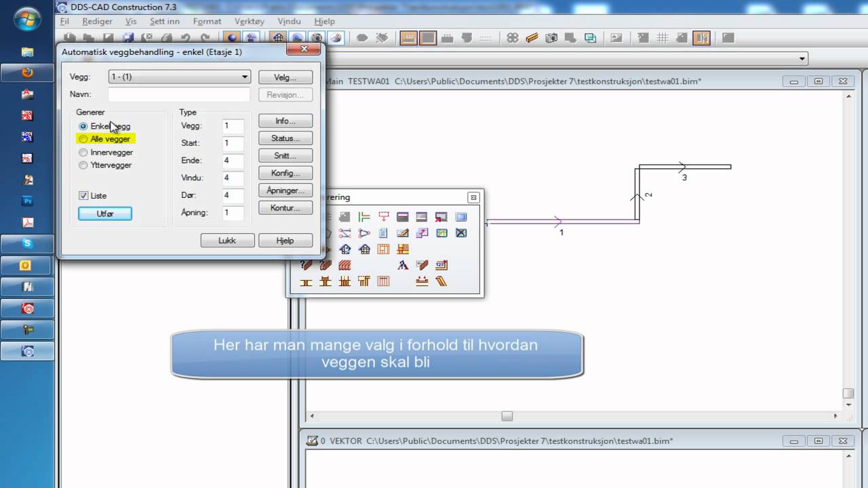Click the crossed-out square icon in palette
This screenshot has width=868, height=488.
[461, 233]
